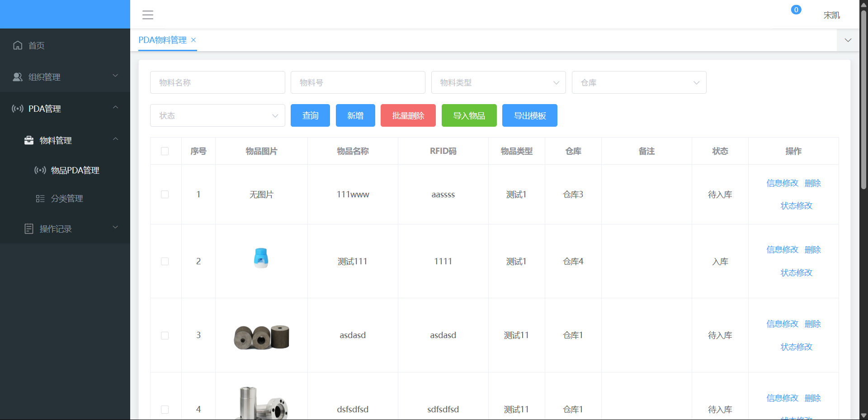Image resolution: width=868 pixels, height=420 pixels.
Task: Select all rows with header checkbox
Action: (x=165, y=151)
